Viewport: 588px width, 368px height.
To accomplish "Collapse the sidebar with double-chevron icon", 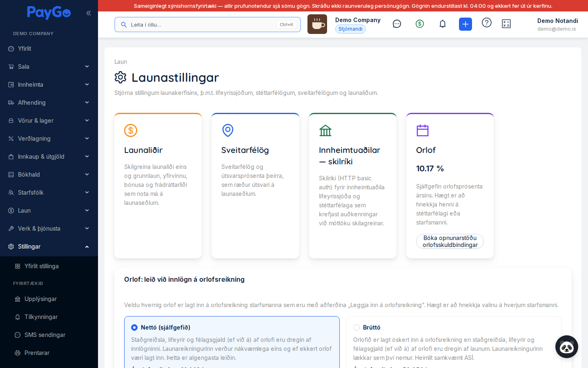I will pos(89,13).
